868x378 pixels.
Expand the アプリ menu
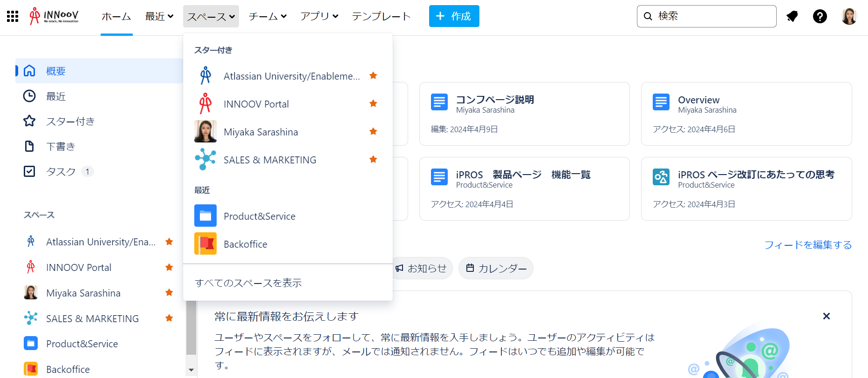pos(319,16)
